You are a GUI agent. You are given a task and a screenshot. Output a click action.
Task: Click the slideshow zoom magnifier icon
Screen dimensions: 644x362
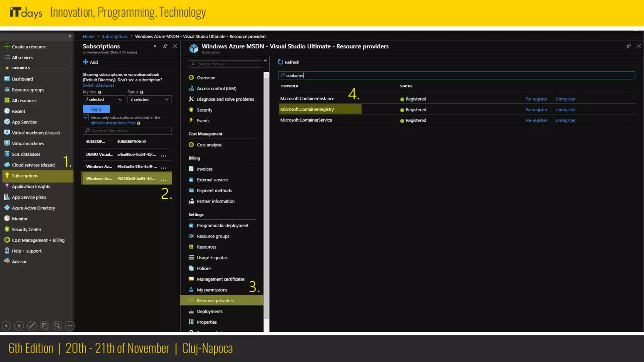57,326
